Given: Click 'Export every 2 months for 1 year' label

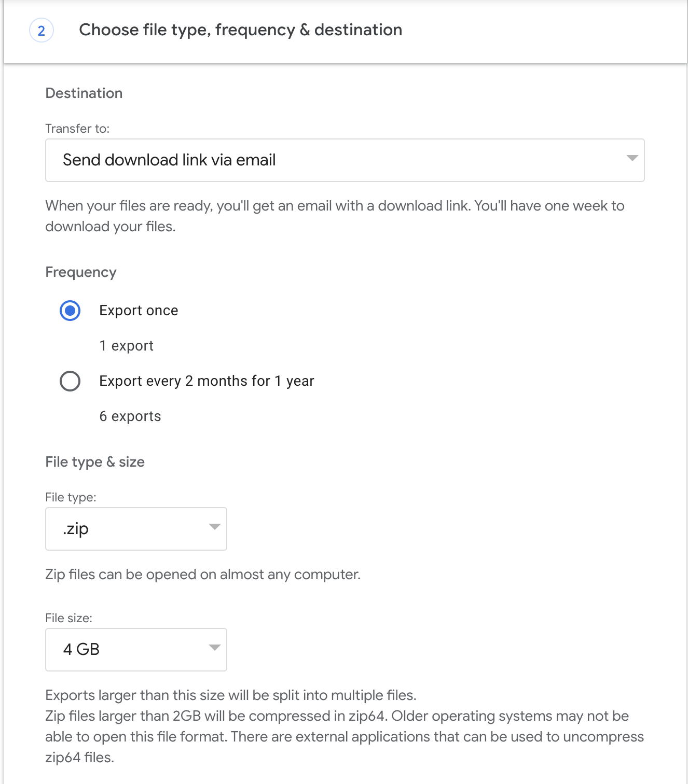Looking at the screenshot, I should coord(207,381).
